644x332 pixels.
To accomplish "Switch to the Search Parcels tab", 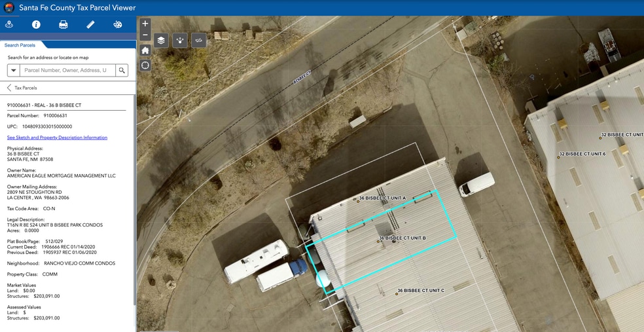I will point(20,45).
